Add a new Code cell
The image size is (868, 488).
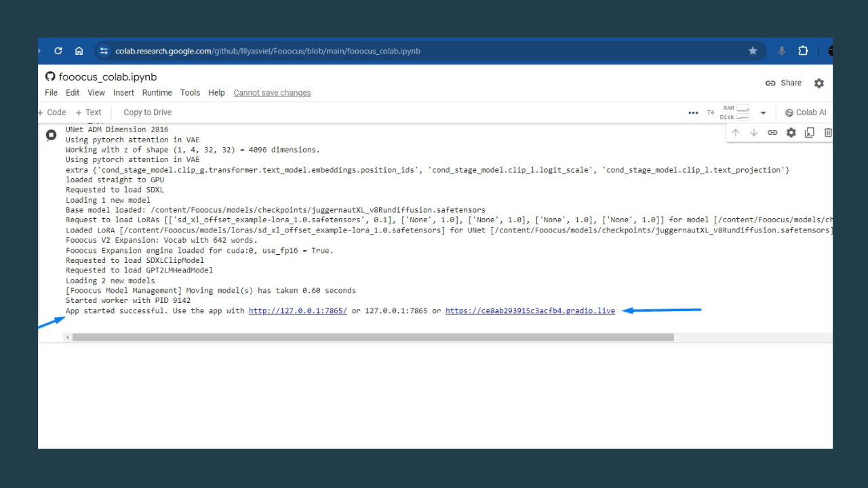(x=53, y=113)
